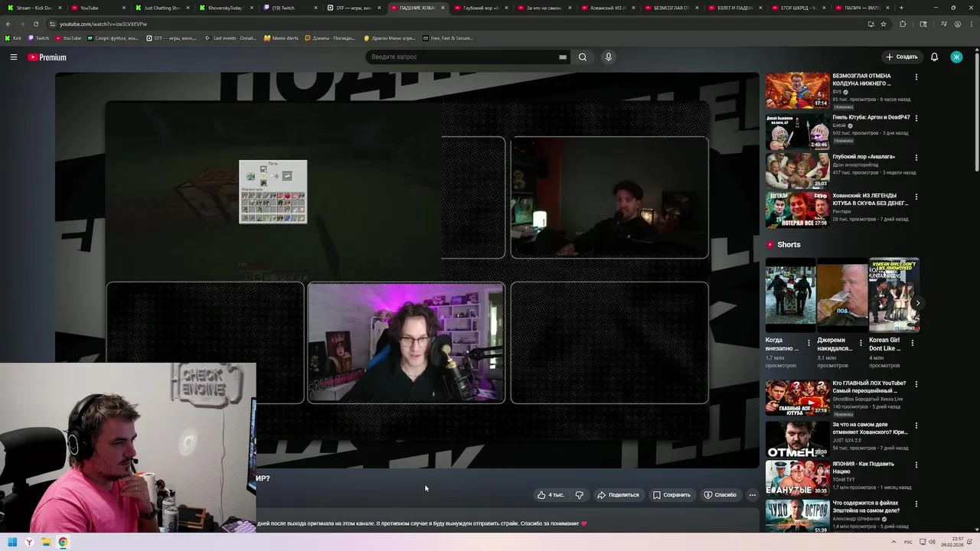Screen dimensions: 980x551
Task: Open a new browser tab
Action: pyautogui.click(x=901, y=8)
